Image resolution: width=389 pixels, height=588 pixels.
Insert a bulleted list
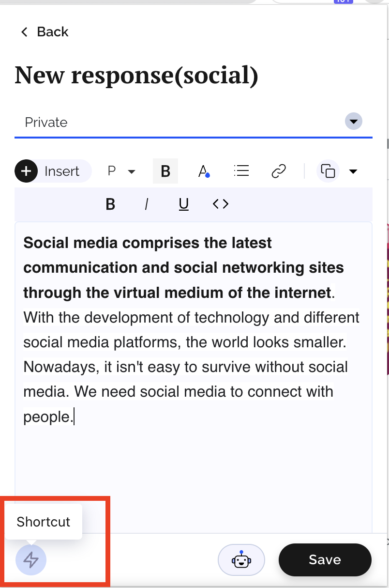coord(241,171)
